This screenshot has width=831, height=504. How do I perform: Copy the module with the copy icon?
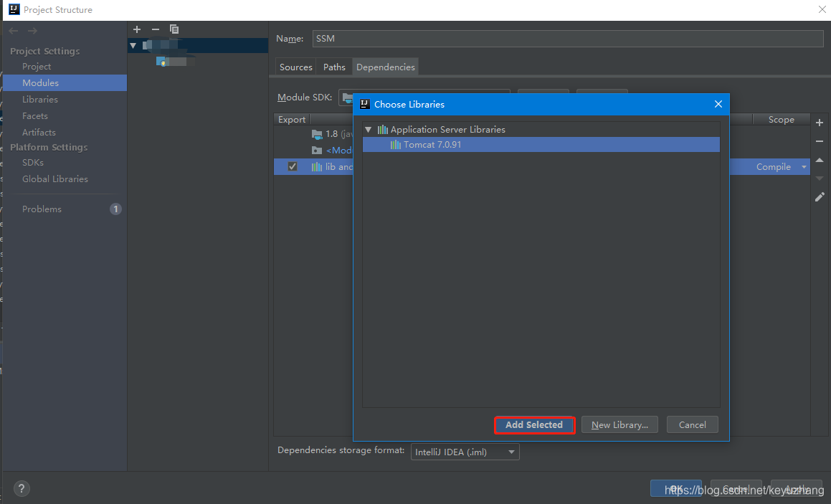[174, 29]
